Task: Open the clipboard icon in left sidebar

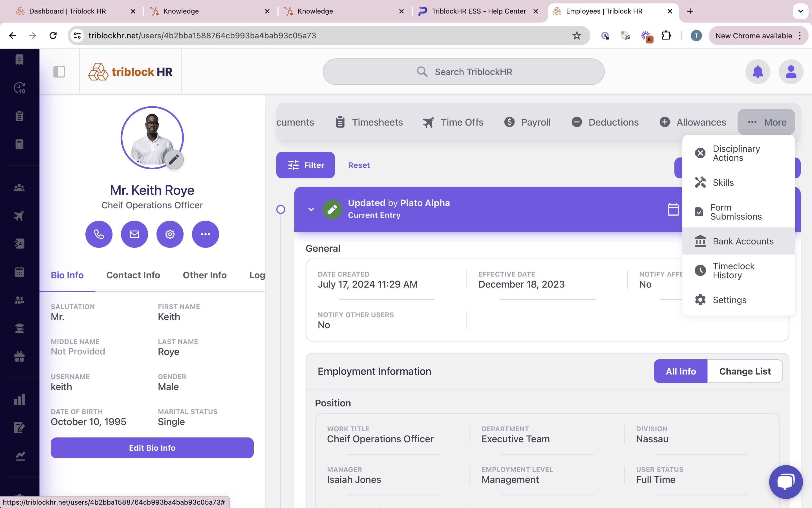Action: click(x=19, y=116)
